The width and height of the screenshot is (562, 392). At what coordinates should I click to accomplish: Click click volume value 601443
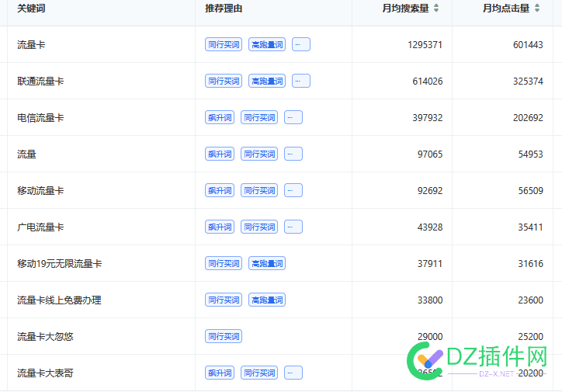[528, 45]
